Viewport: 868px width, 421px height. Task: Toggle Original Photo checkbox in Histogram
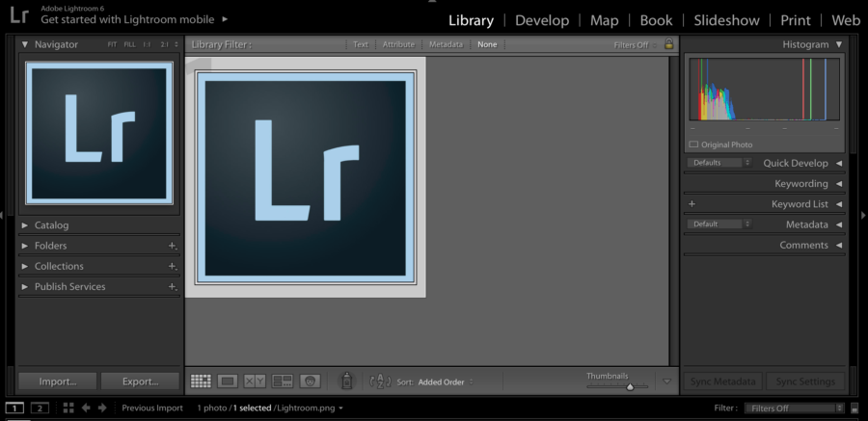click(x=693, y=145)
